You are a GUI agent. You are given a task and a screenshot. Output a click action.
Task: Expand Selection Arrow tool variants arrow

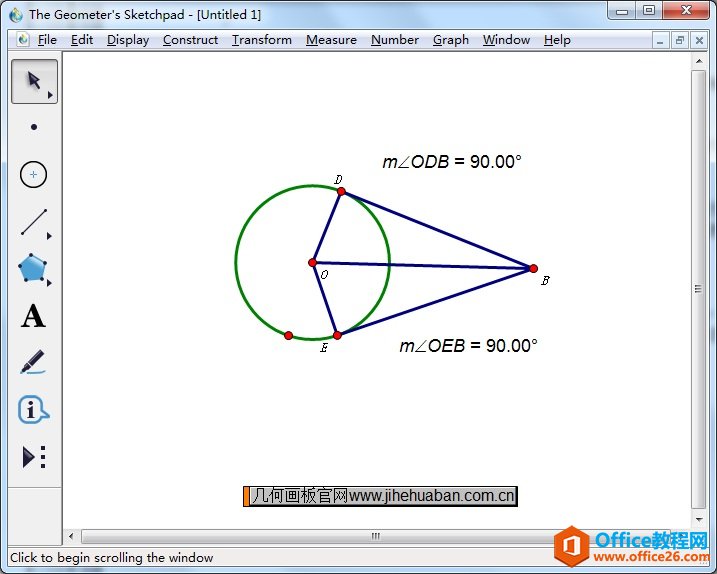click(50, 95)
